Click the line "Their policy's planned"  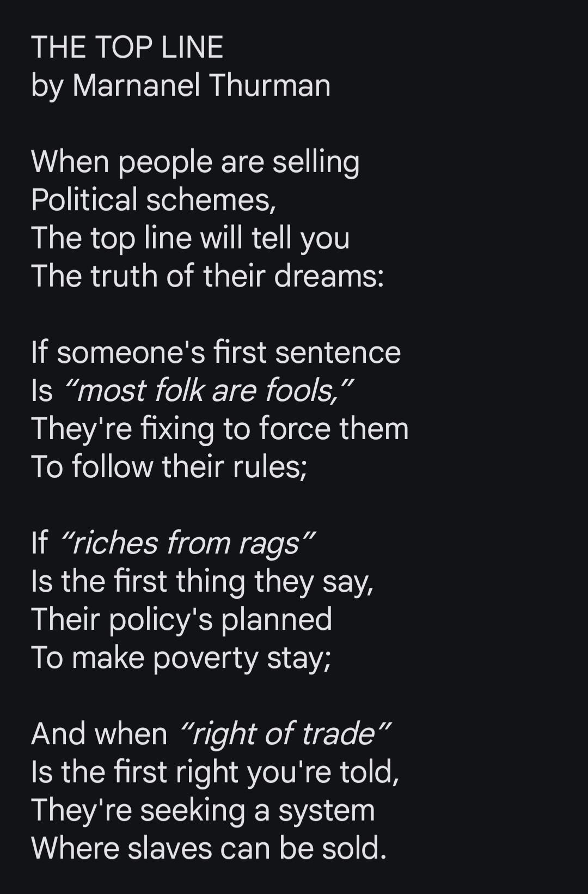pyautogui.click(x=181, y=619)
